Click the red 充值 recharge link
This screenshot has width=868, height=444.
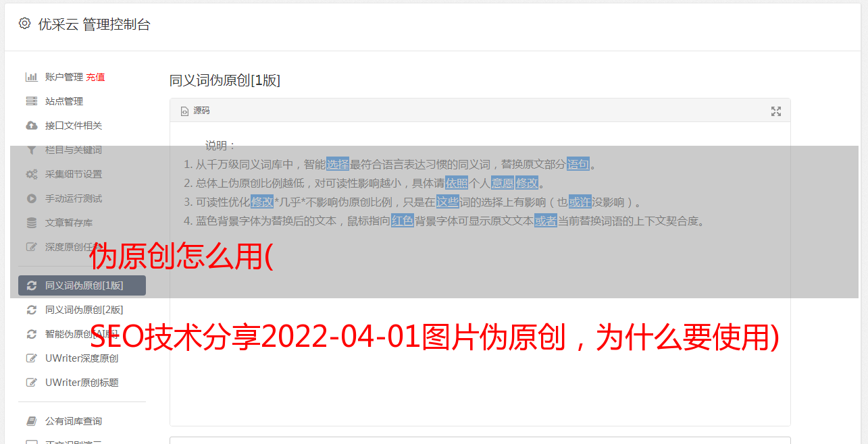point(95,77)
